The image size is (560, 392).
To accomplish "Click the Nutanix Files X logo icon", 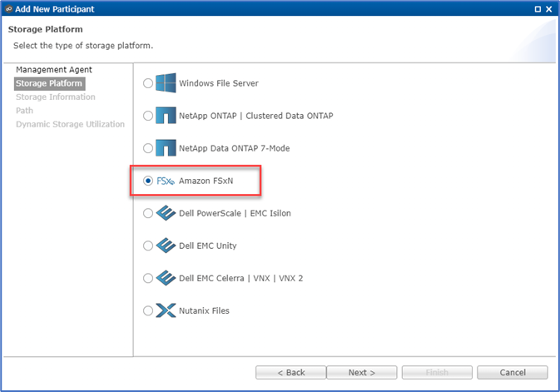I will coord(166,310).
